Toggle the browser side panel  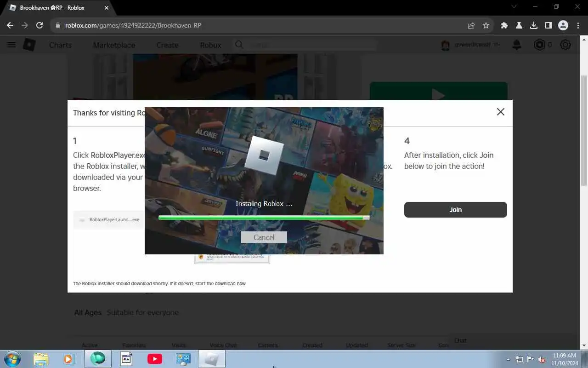(548, 25)
